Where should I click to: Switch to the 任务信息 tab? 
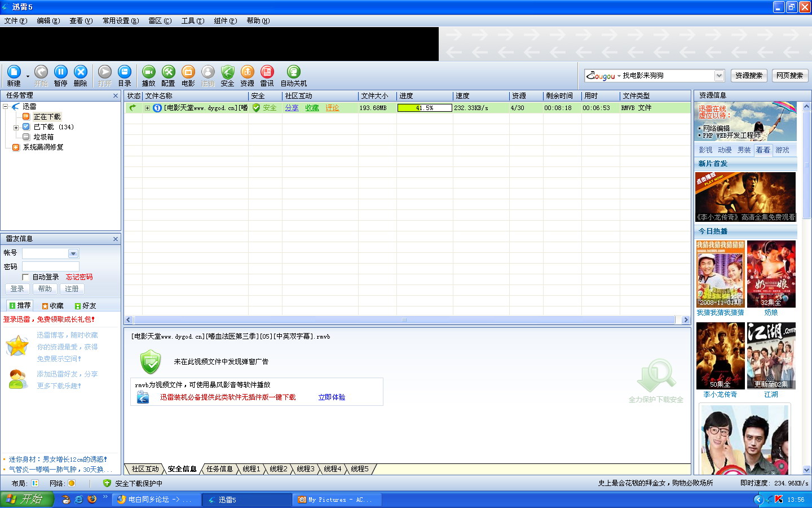coord(219,469)
